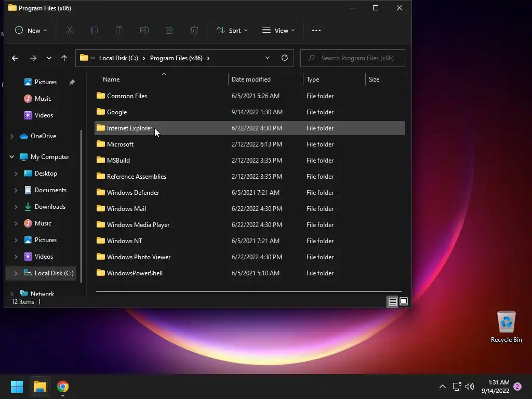This screenshot has height=399, width=532.
Task: Click the Cut scissors icon in toolbar
Action: (69, 31)
